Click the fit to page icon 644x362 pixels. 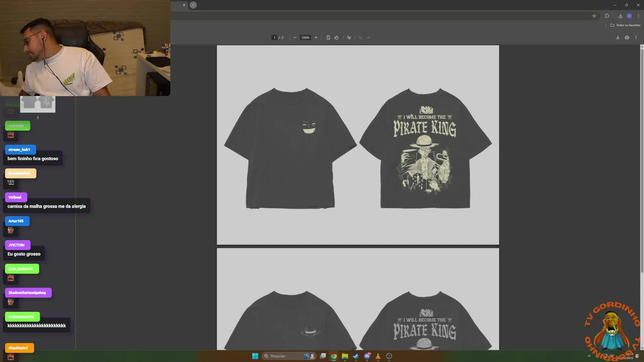click(x=328, y=38)
